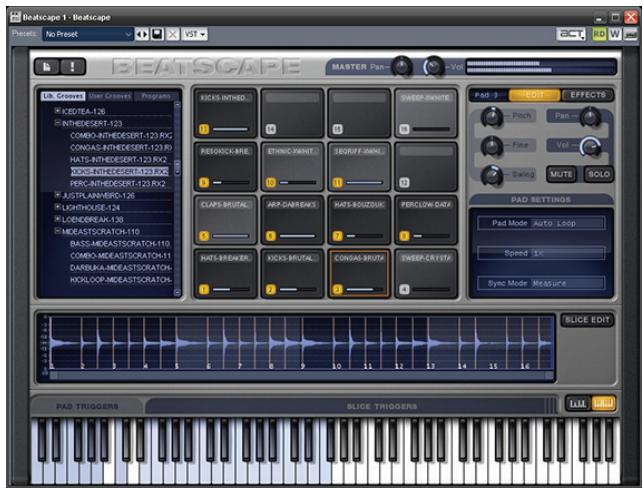Click the pad Vol knob
This screenshot has height=489, width=643.
click(590, 146)
